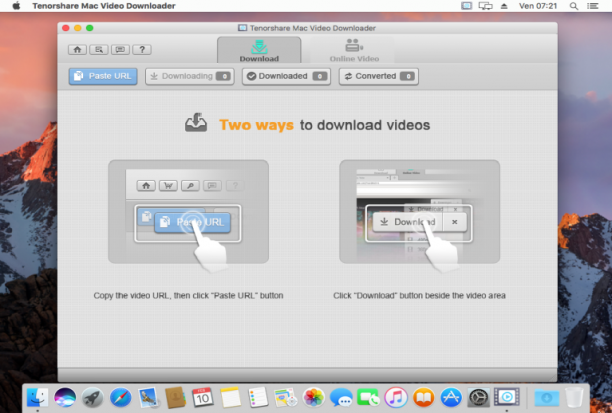Click Tenorshare Video Downloader Dock icon
Viewport: 612px width, 413px height.
click(507, 398)
